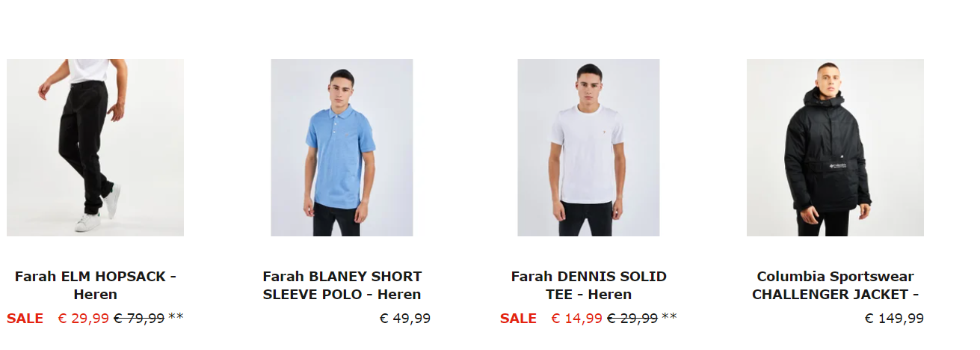
Task: Click the Columbia Sportswear CHALLENGER JACKET title
Action: (x=836, y=285)
